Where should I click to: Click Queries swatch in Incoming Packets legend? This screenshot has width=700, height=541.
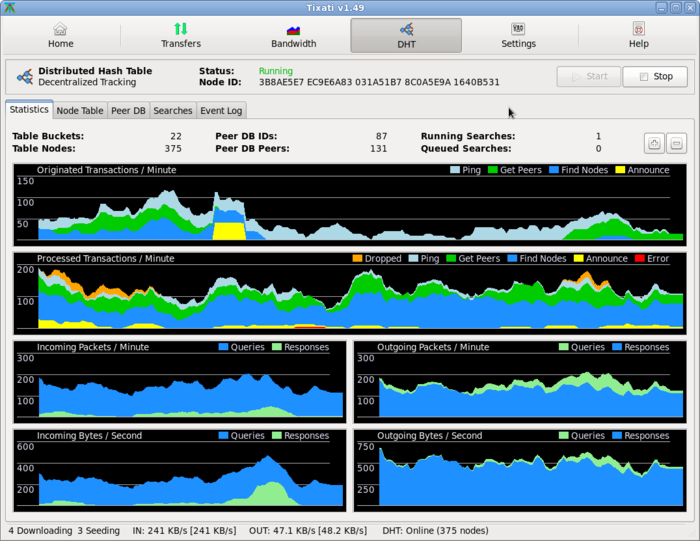click(x=223, y=347)
